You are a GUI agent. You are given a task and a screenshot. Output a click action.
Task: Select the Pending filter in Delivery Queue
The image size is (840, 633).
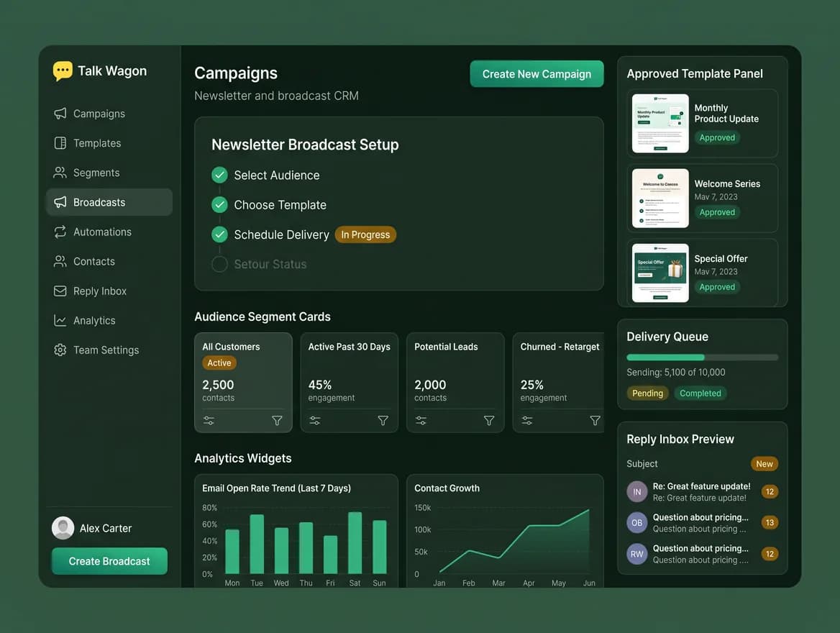648,393
